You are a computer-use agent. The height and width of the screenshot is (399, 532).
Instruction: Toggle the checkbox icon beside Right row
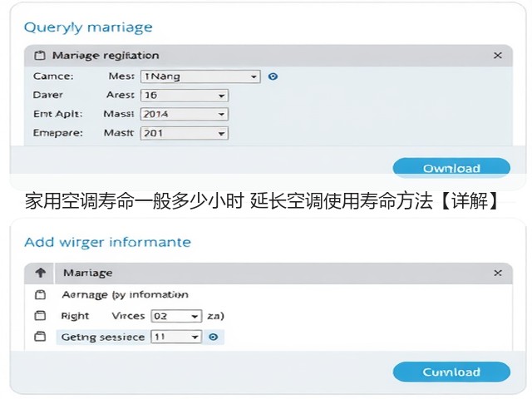pos(40,316)
